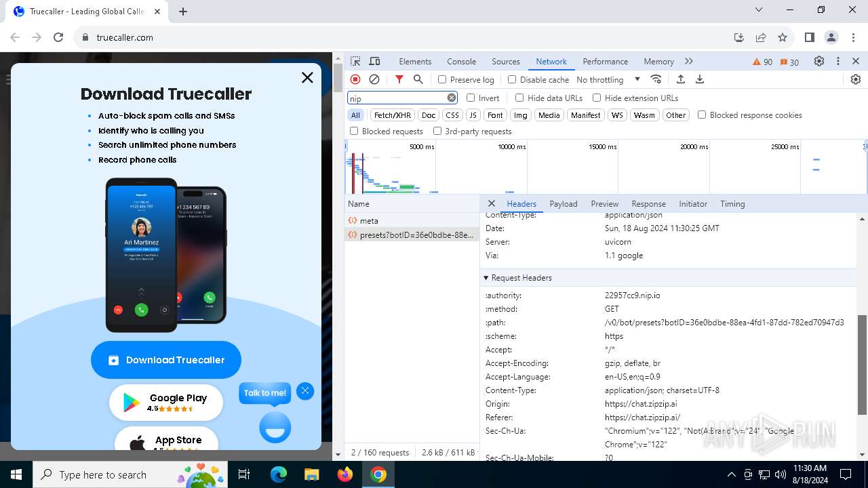Show the 90 warnings indicator
This screenshot has width=868, height=488.
[x=763, y=62]
